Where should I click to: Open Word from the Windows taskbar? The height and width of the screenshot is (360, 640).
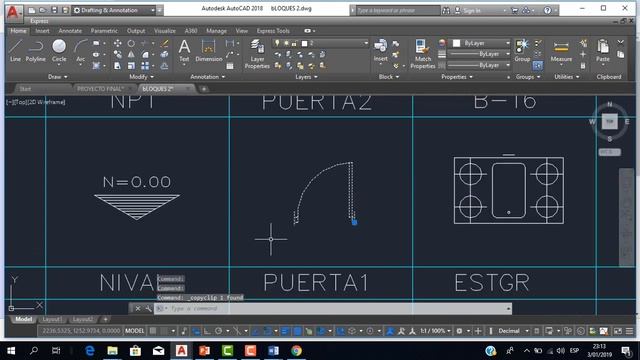(273, 351)
